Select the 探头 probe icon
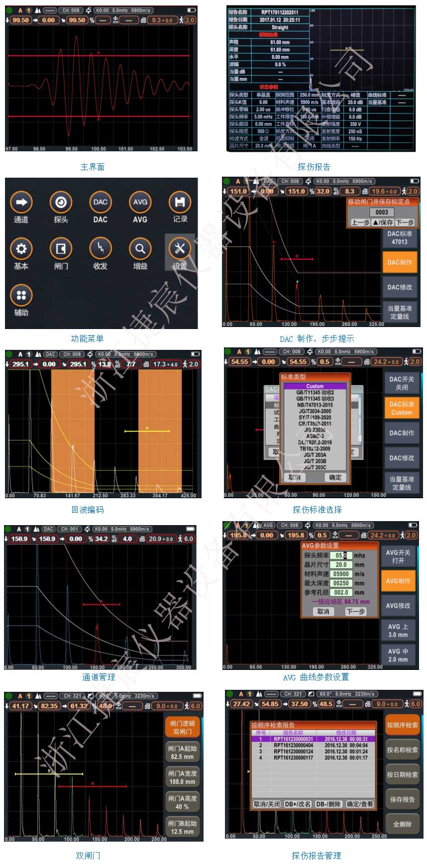This screenshot has height=868, width=427. pyautogui.click(x=61, y=203)
